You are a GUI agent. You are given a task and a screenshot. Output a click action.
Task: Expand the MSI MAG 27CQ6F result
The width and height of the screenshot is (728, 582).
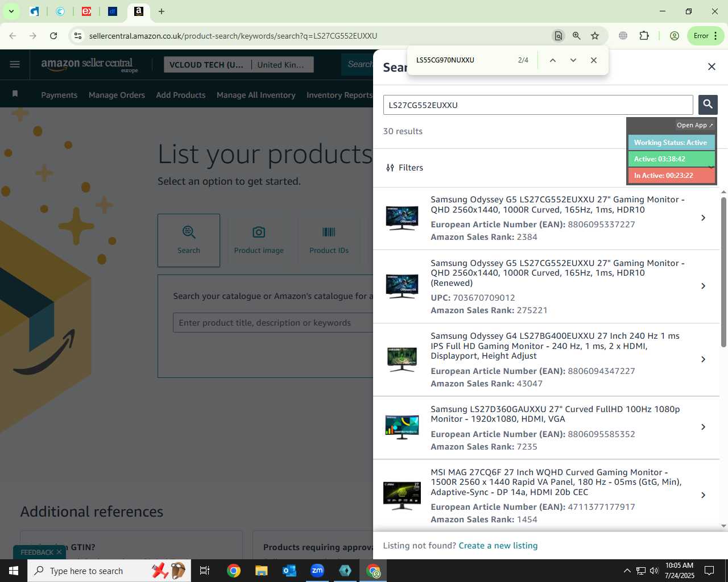pyautogui.click(x=703, y=495)
